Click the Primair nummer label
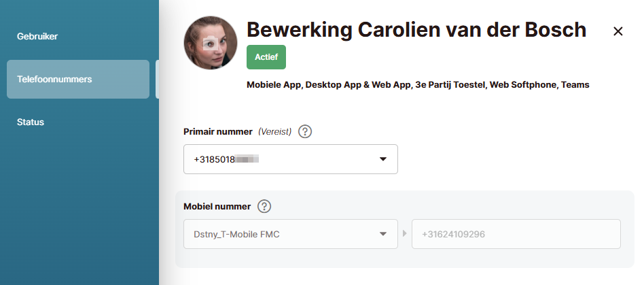 [218, 131]
